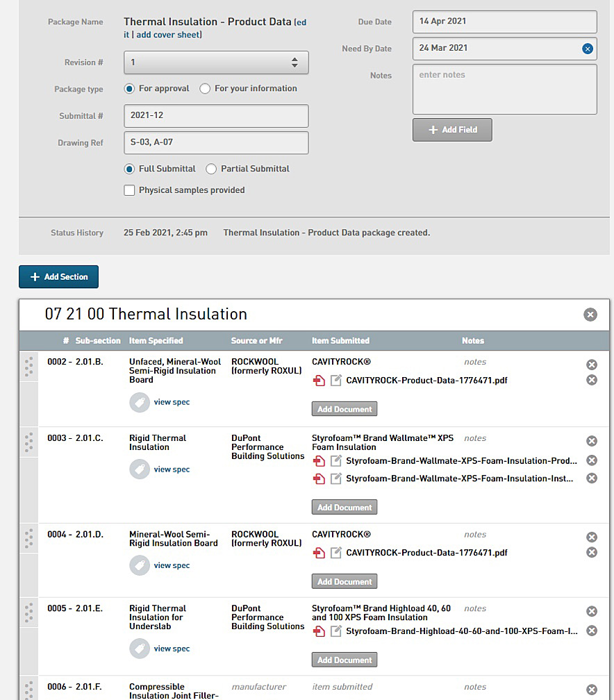Edit the package name link
Screen dimensions: 614x700
(x=302, y=22)
